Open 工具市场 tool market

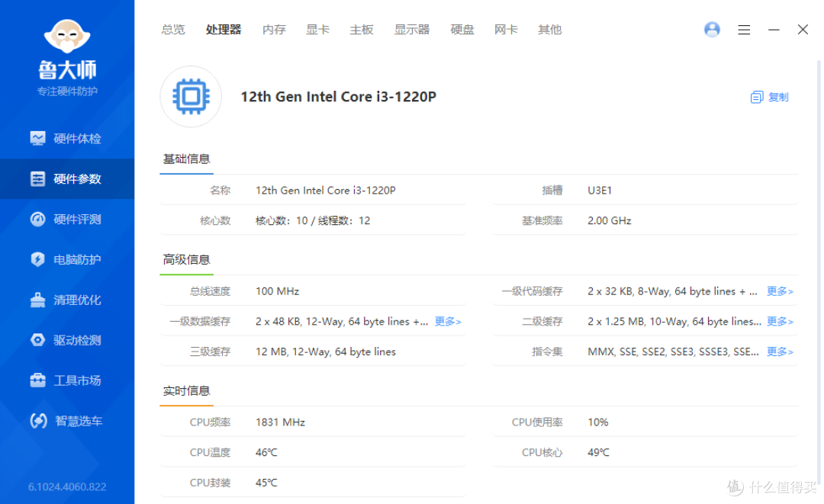pyautogui.click(x=66, y=380)
